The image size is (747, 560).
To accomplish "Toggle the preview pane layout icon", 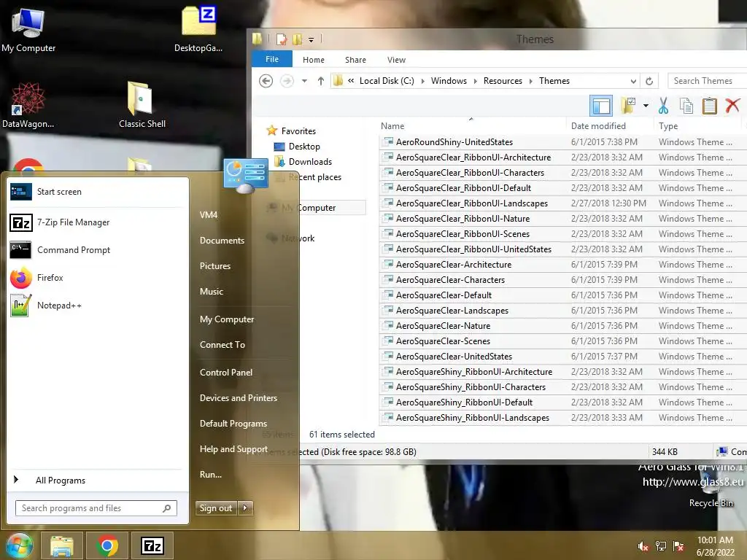I will click(601, 106).
